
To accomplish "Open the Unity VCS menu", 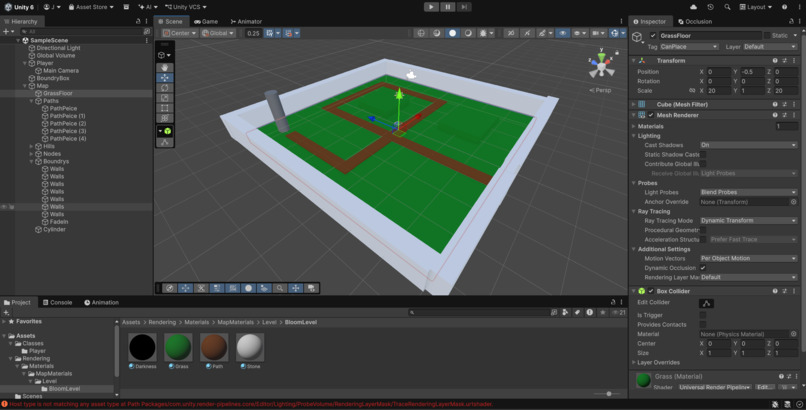I will pos(186,7).
